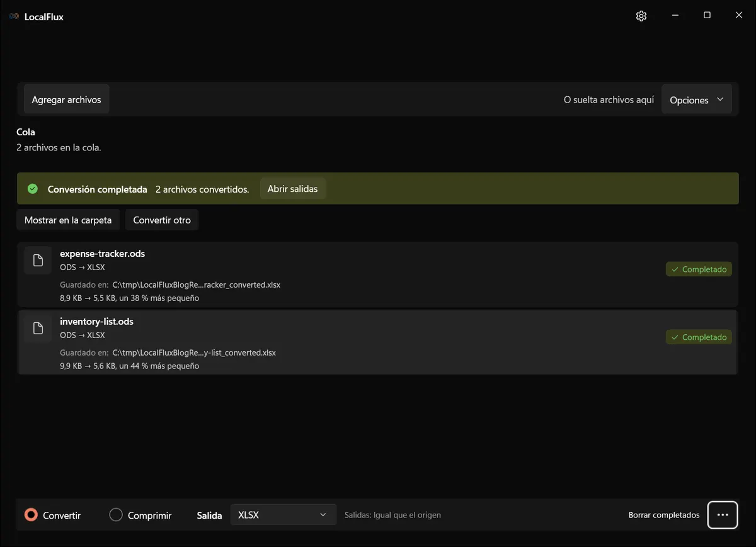Select the Convertir radio button

[31, 515]
